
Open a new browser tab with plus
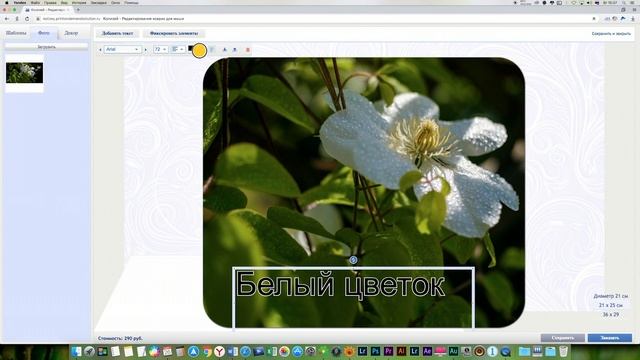pyautogui.click(x=78, y=9)
